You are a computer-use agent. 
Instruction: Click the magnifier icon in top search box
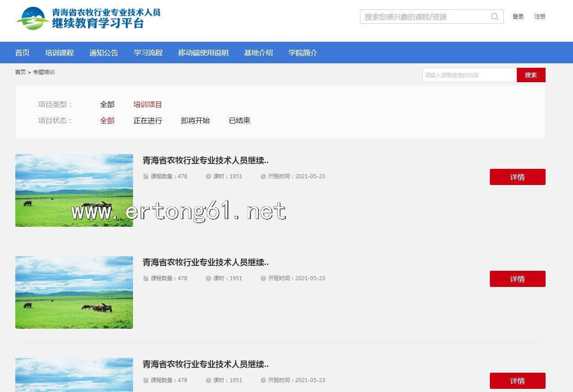pyautogui.click(x=494, y=17)
